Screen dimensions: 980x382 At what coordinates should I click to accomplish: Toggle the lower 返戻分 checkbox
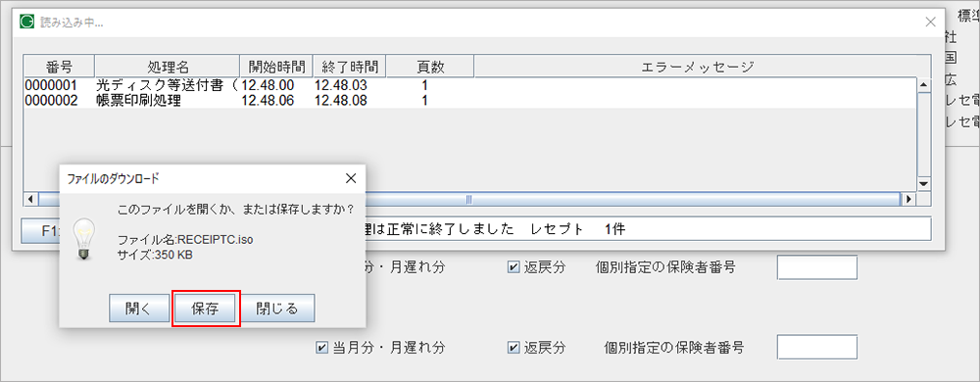tap(514, 347)
